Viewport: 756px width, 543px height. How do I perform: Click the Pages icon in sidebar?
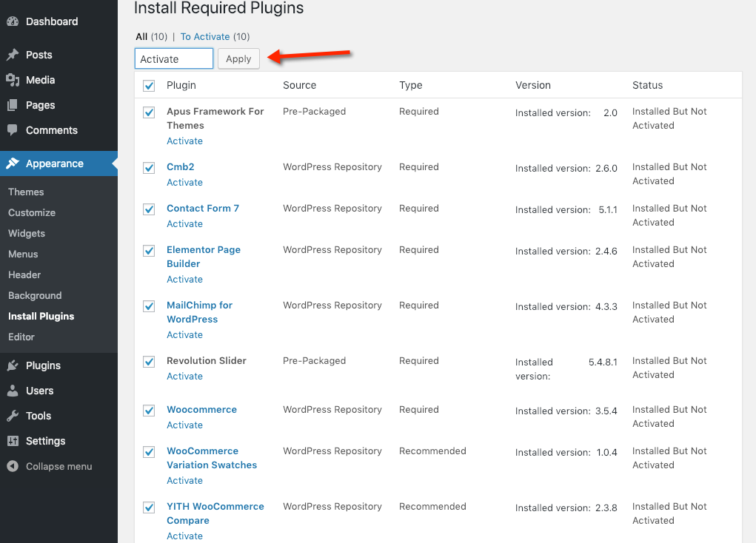(x=13, y=105)
